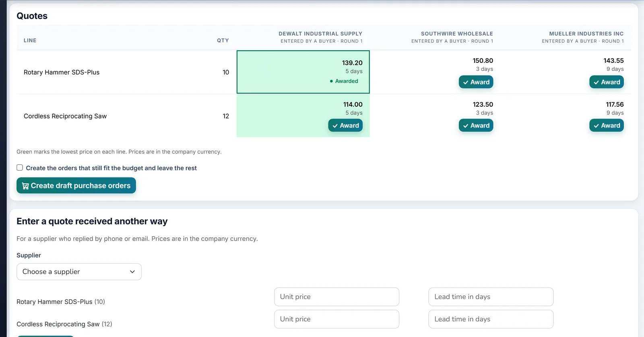This screenshot has height=337, width=644.
Task: Open the Choose a supplier dropdown
Action: coord(79,272)
